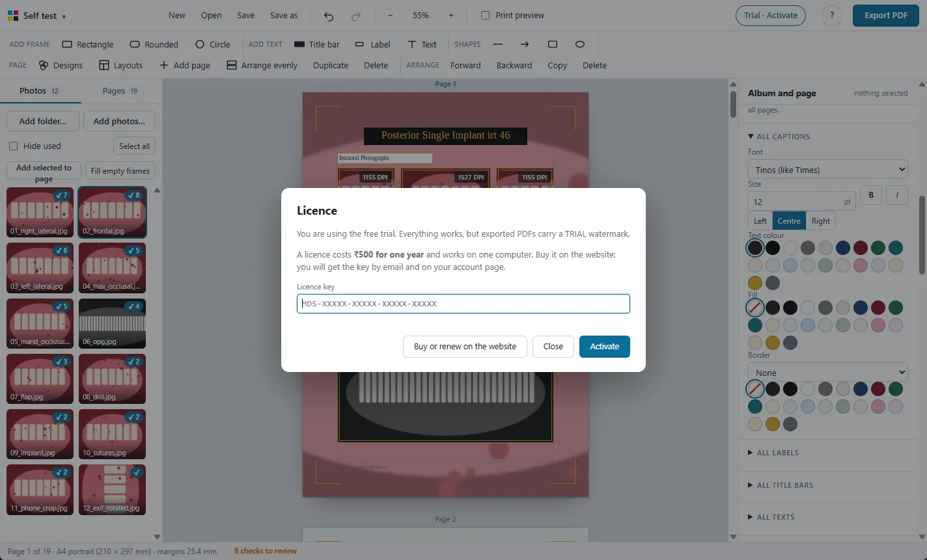This screenshot has height=560, width=927.
Task: Toggle Bold caption style
Action: point(871,194)
